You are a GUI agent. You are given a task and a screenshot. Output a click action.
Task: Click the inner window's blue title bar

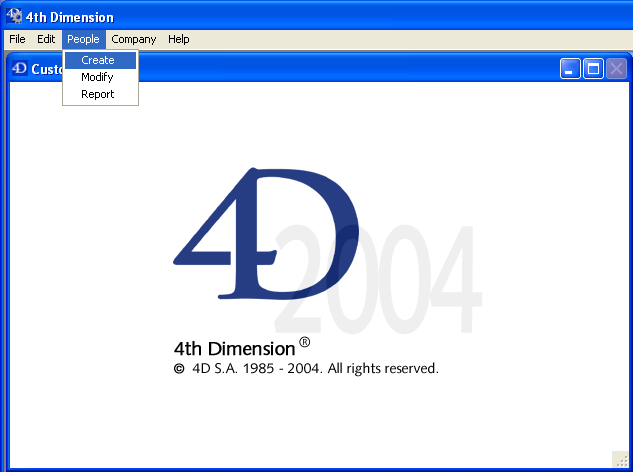(350, 69)
